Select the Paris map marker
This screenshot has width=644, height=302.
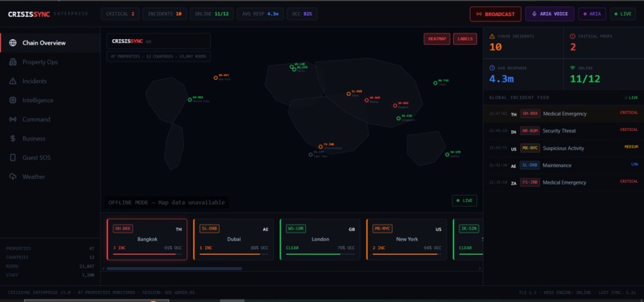click(294, 70)
